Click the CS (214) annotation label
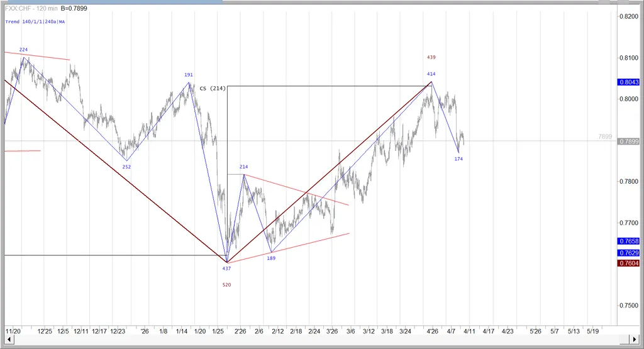The width and height of the screenshot is (644, 349). point(212,89)
